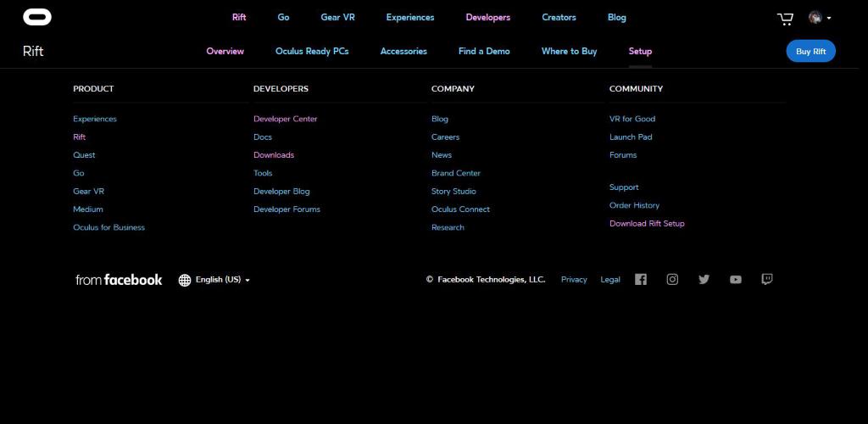Click the from facebook logo
Image resolution: width=868 pixels, height=424 pixels.
tap(119, 280)
